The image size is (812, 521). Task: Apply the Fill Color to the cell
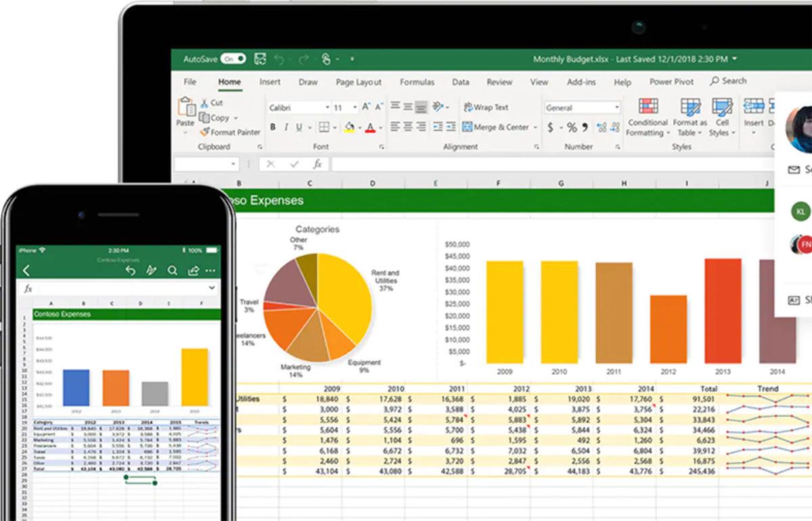tap(351, 124)
